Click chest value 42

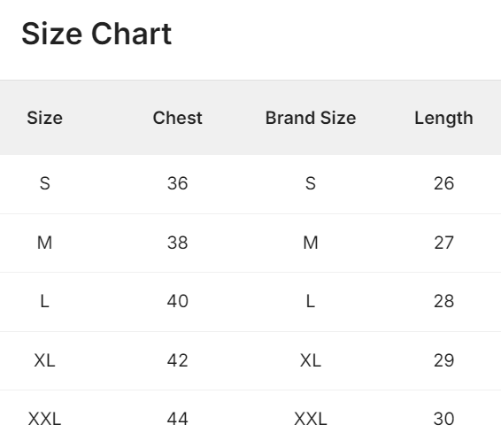click(x=177, y=360)
